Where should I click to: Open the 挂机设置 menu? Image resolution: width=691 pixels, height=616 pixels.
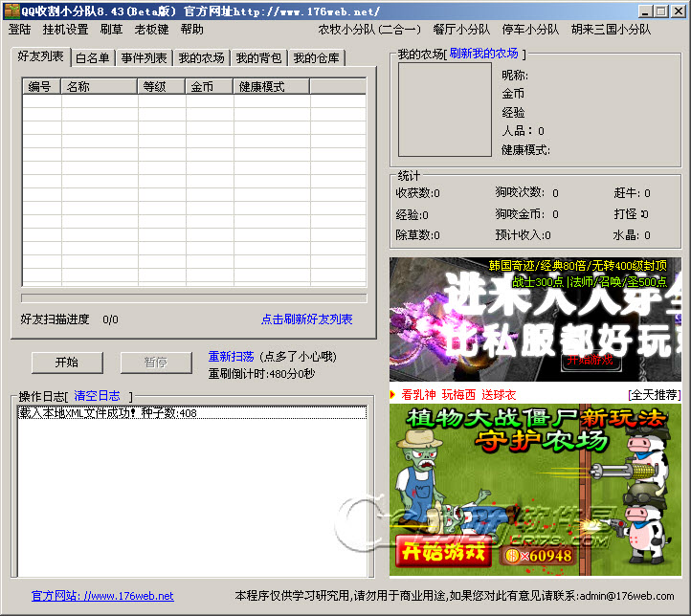click(x=65, y=30)
